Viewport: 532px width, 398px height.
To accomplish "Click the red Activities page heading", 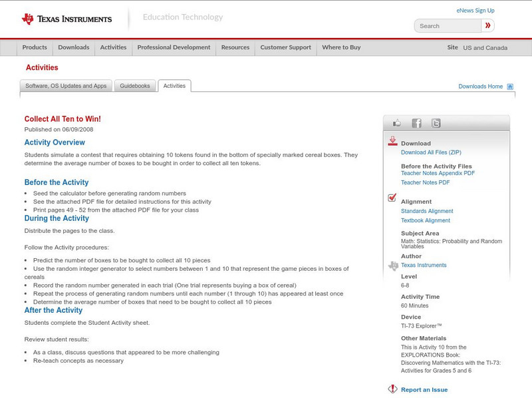I will tap(42, 68).
